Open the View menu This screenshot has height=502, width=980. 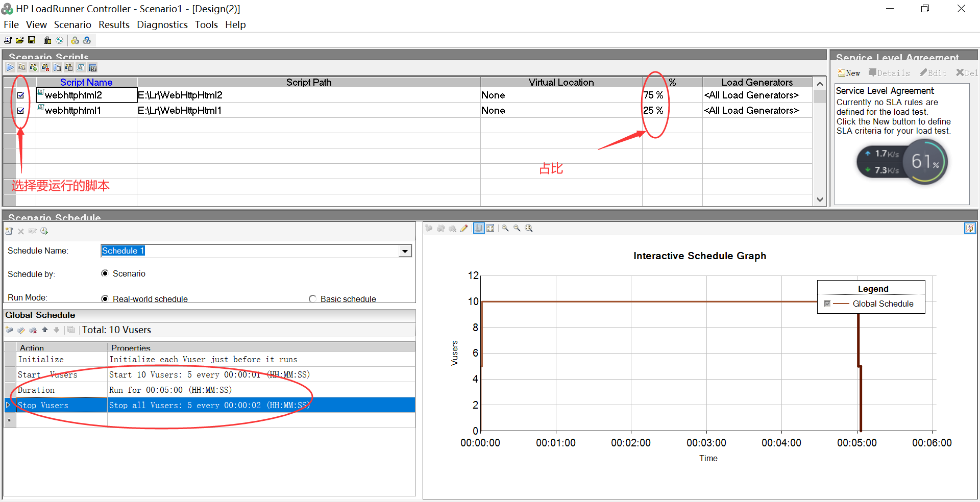36,24
